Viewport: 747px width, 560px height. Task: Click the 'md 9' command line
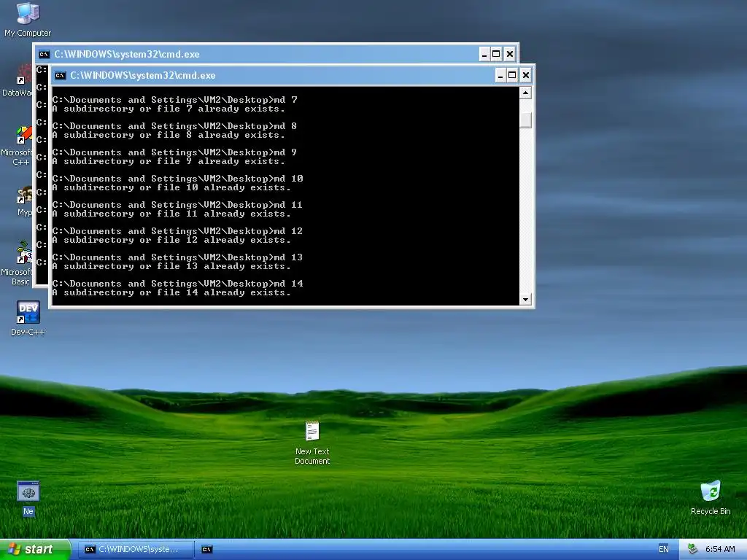[x=175, y=152]
